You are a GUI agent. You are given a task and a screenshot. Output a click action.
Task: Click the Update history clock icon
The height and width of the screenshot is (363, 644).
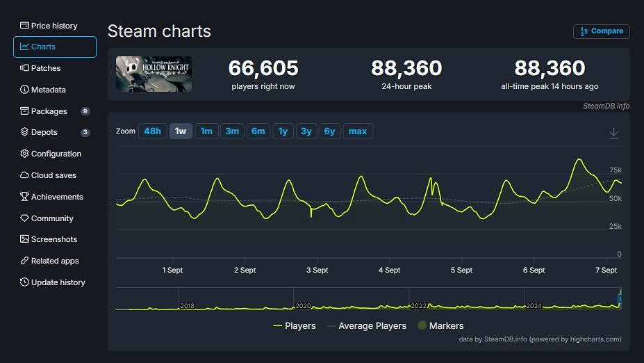(24, 282)
